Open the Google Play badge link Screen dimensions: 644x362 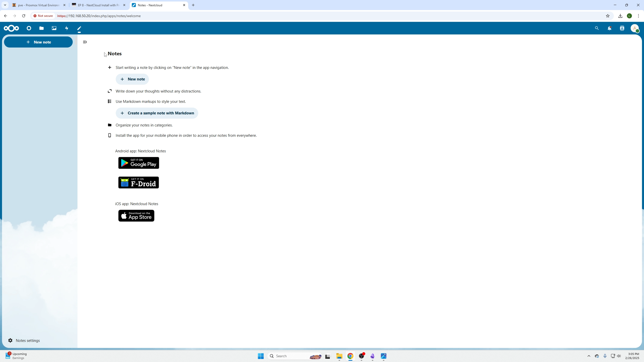point(139,163)
